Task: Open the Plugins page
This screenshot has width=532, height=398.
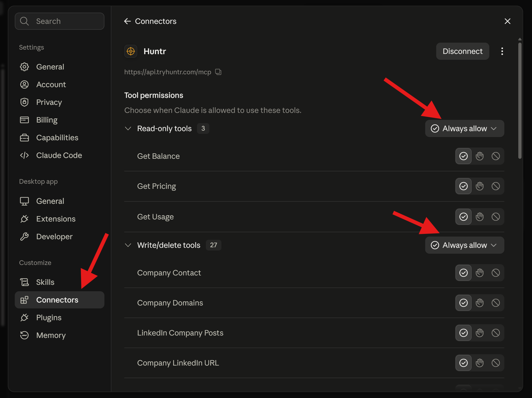Action: click(60, 318)
